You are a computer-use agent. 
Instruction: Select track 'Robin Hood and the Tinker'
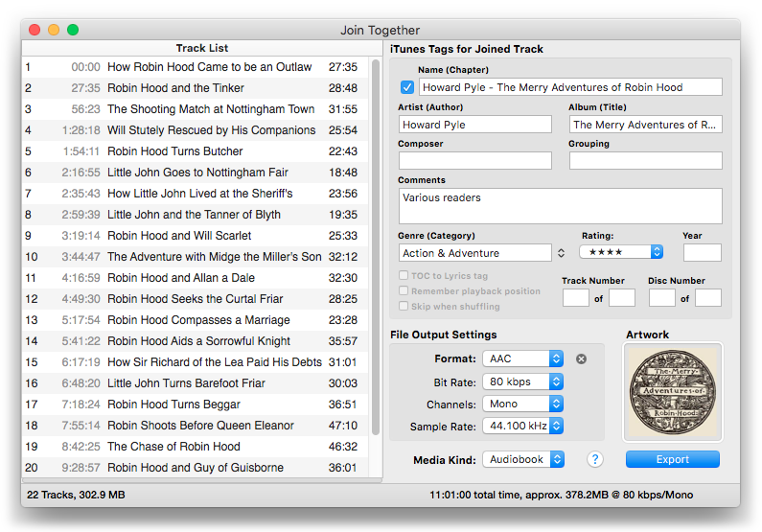pyautogui.click(x=195, y=88)
